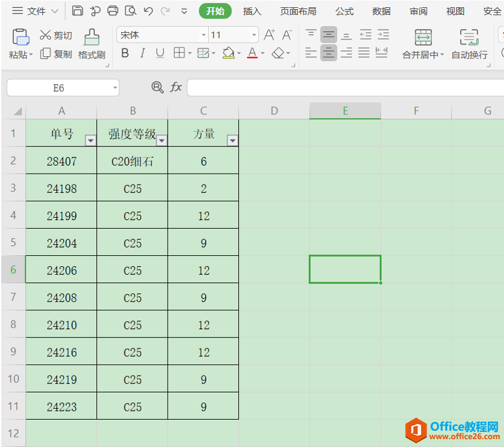Open the 文件 menu dropdown arrow

pos(55,11)
